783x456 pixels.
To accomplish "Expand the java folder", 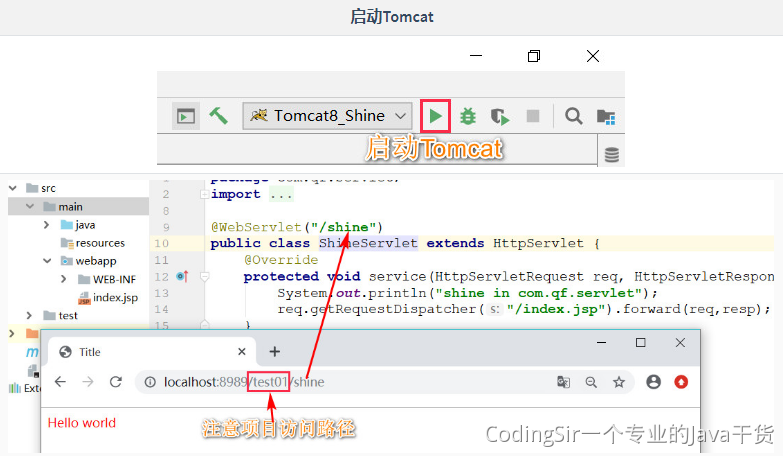I will pyautogui.click(x=46, y=225).
